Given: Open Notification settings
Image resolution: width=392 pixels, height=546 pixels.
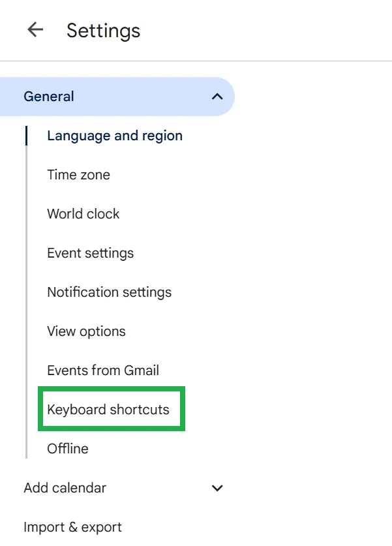Looking at the screenshot, I should tap(110, 292).
